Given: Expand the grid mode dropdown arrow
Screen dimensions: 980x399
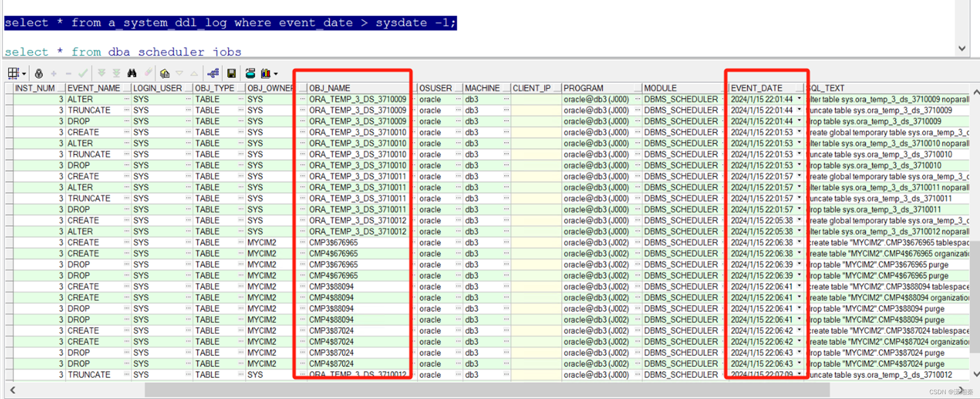Looking at the screenshot, I should (x=24, y=74).
